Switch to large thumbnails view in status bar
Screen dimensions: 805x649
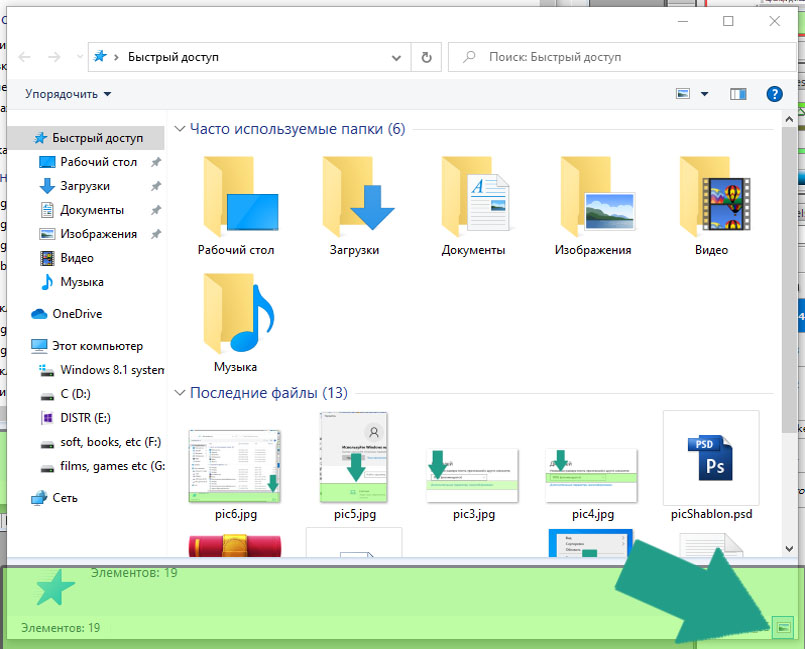(783, 627)
